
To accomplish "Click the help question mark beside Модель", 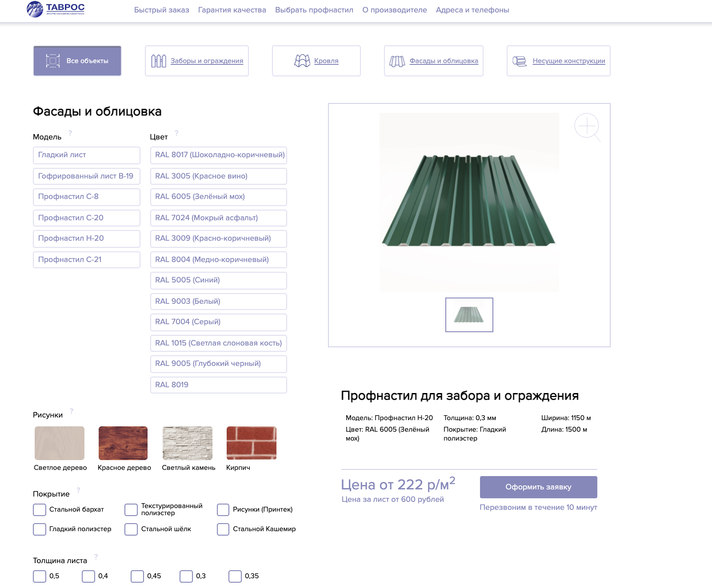I will tap(70, 133).
